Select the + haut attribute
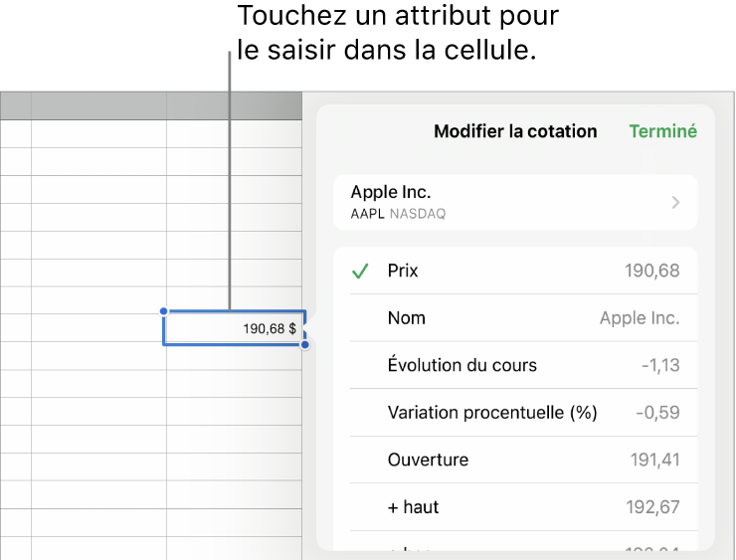The height and width of the screenshot is (560, 736). (x=515, y=507)
